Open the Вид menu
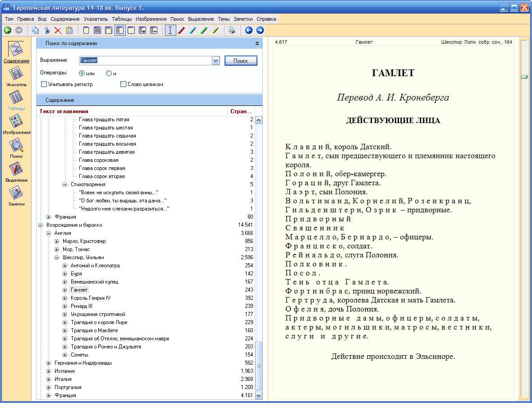Screen dimensions: 532x403 42,19
